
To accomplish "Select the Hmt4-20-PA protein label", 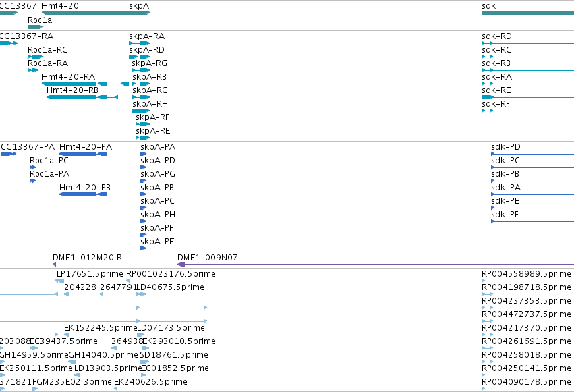I will [86, 147].
